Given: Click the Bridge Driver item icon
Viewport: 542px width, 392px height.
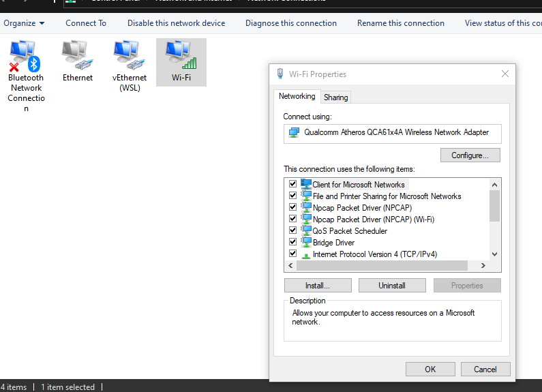Looking at the screenshot, I should point(306,242).
